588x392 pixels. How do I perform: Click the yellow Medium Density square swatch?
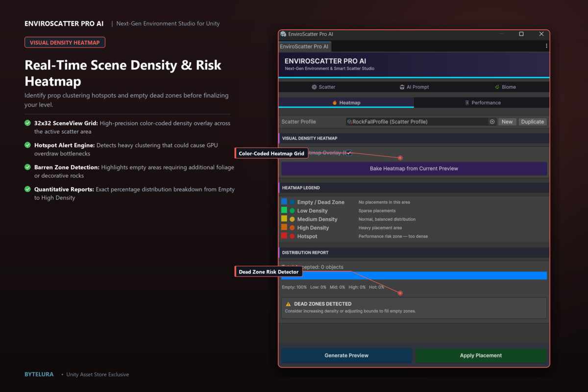(x=284, y=219)
